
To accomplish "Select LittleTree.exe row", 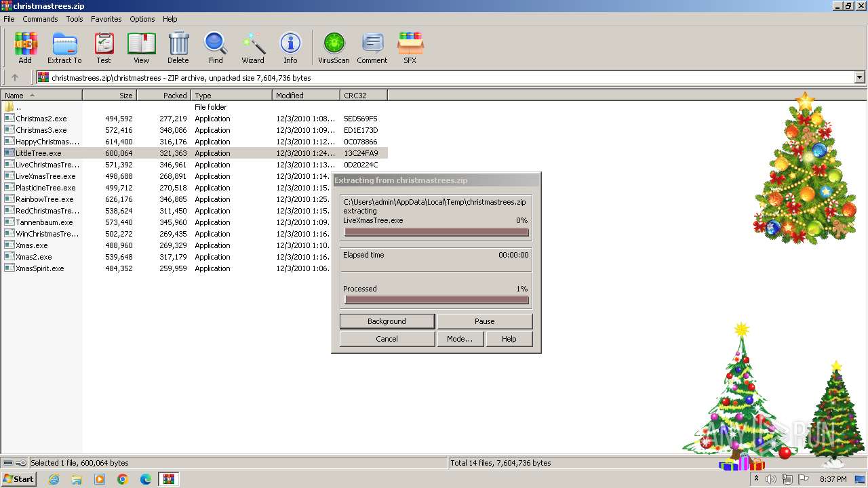I will [195, 153].
